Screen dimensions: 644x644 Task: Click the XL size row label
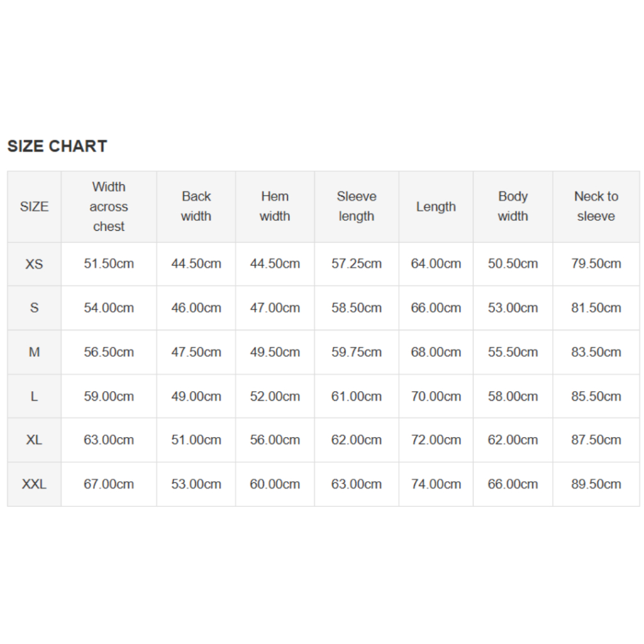34,440
